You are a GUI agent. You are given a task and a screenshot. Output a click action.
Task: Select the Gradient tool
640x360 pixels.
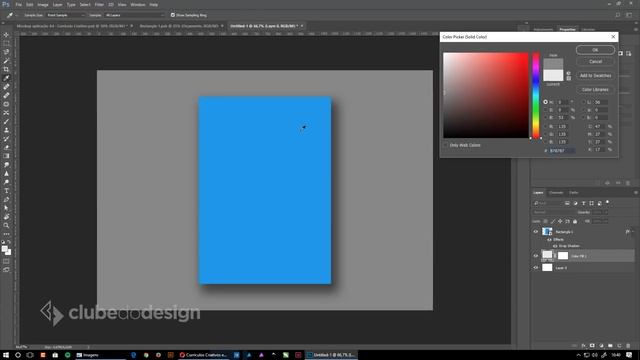6,156
